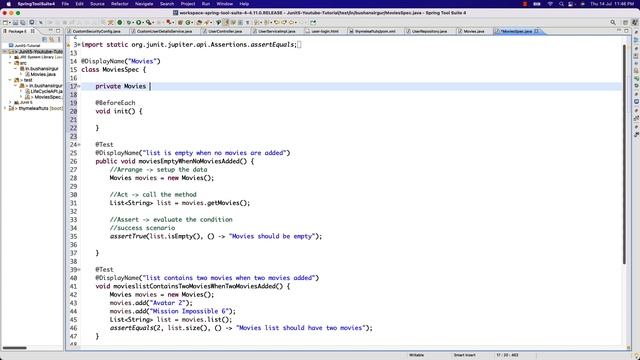640x360 pixels.
Task: Toggle Mark Occurrences in the toolbar
Action: [x=226, y=22]
